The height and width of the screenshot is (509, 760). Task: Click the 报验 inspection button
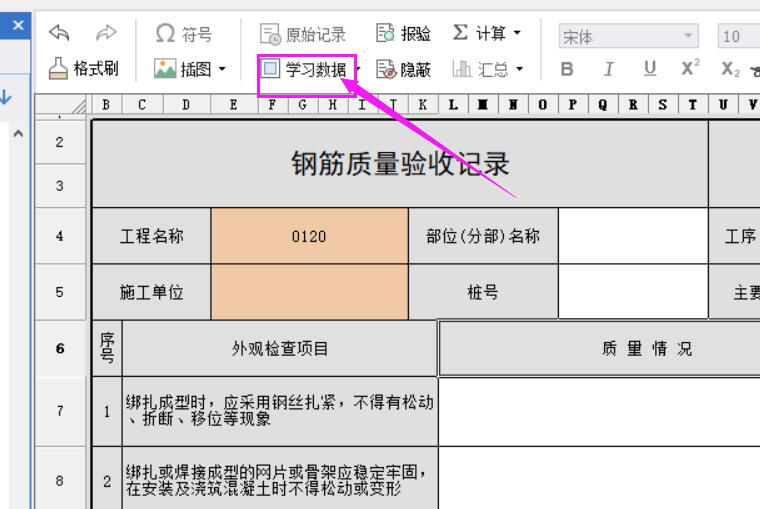(404, 34)
